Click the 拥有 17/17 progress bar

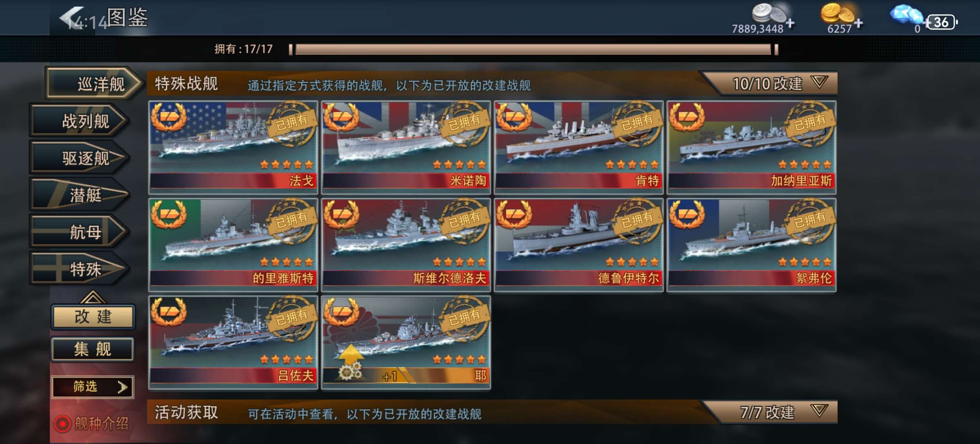pyautogui.click(x=533, y=49)
